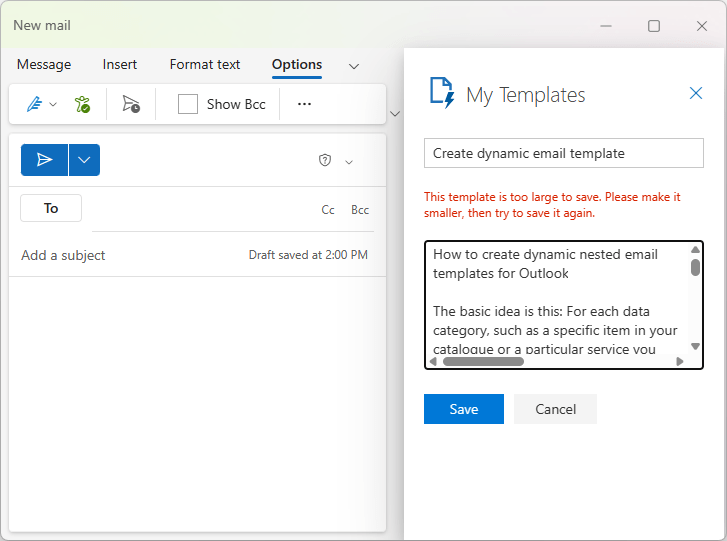Image resolution: width=727 pixels, height=541 pixels.
Task: Click the schedule send icon
Action: (131, 104)
